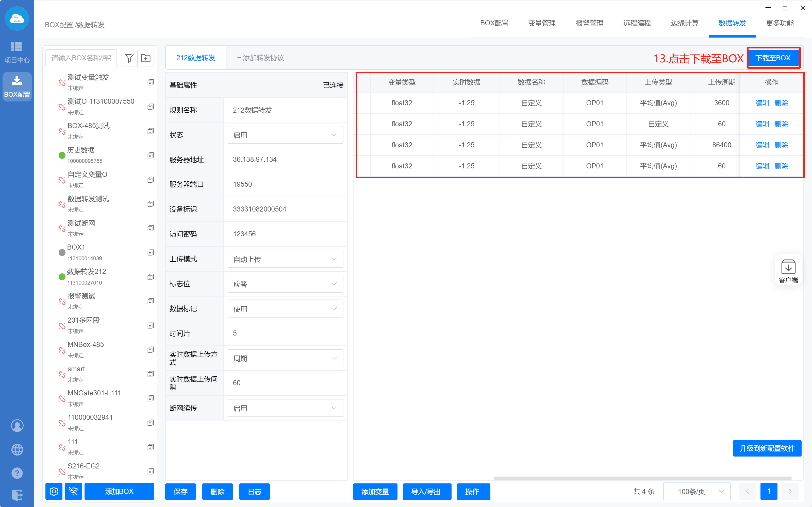This screenshot has height=507, width=812.
Task: Click the user account icon in sidebar
Action: (x=17, y=426)
